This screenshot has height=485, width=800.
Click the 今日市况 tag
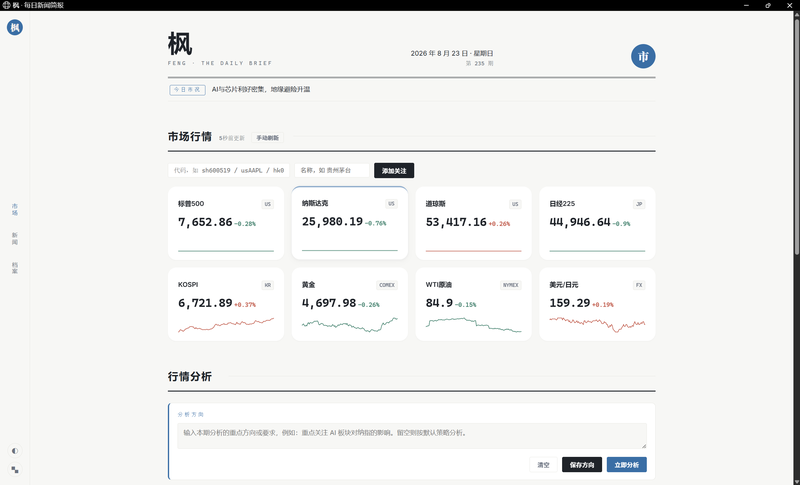pyautogui.click(x=187, y=90)
